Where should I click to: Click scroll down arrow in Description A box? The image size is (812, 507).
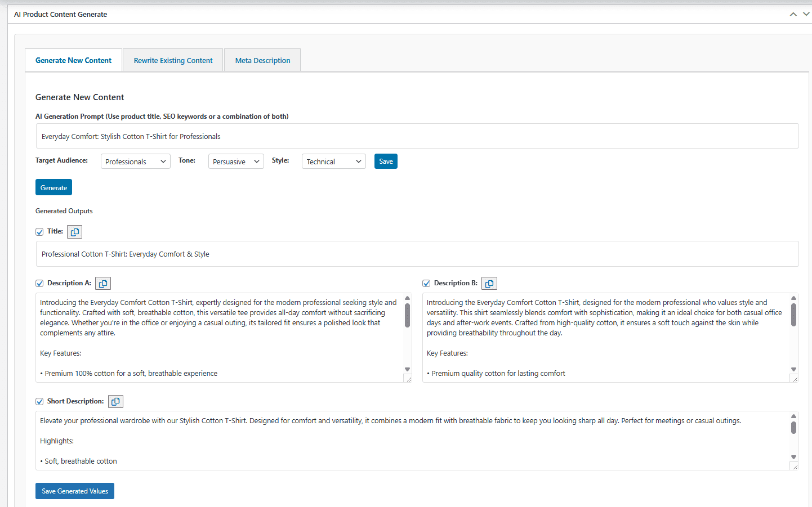[x=407, y=370]
